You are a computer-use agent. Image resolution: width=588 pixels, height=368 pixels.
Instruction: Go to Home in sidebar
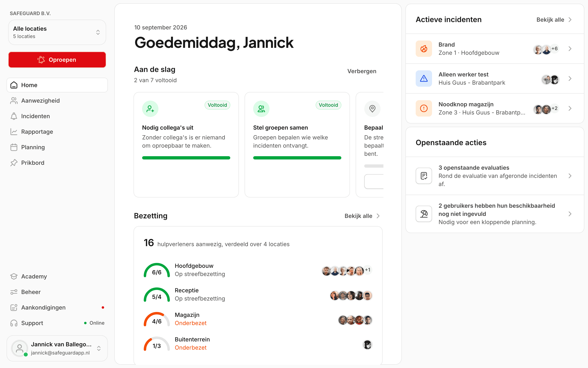click(57, 85)
